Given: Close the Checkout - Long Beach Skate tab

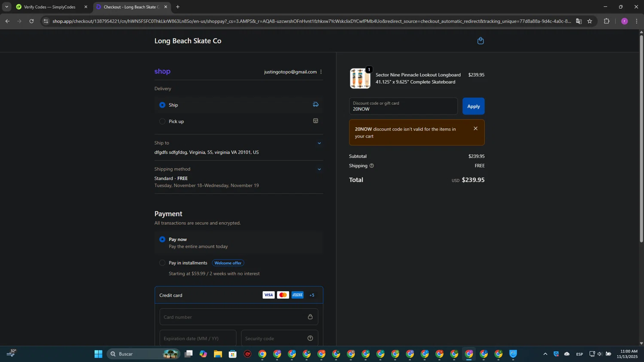Looking at the screenshot, I should click(166, 7).
